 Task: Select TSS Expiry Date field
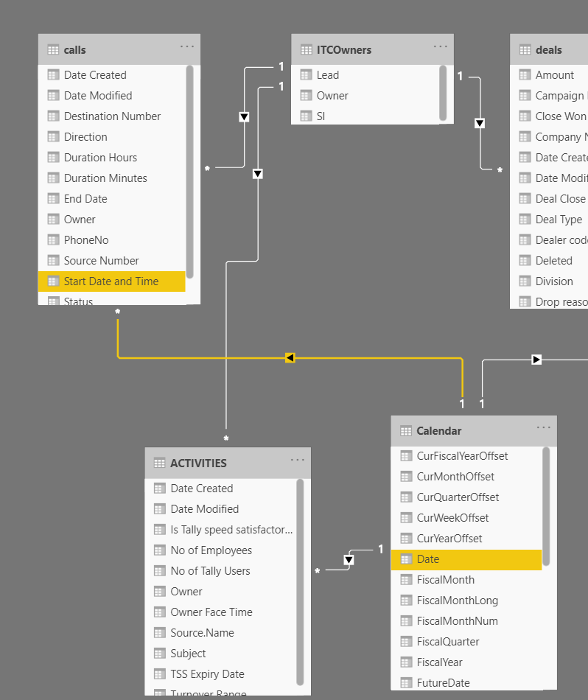point(220,673)
